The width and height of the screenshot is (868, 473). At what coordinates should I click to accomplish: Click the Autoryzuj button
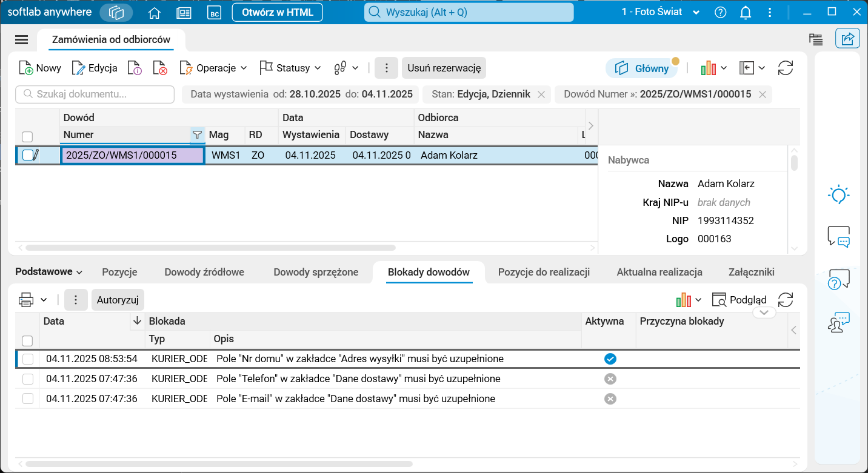[x=118, y=299]
